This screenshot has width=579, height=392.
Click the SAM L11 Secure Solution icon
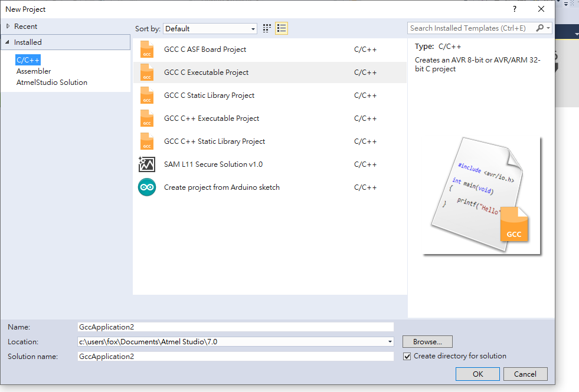click(146, 164)
